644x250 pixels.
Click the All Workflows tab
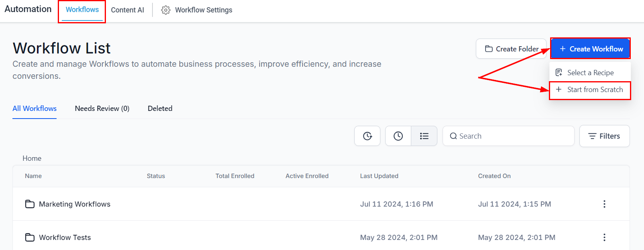35,109
